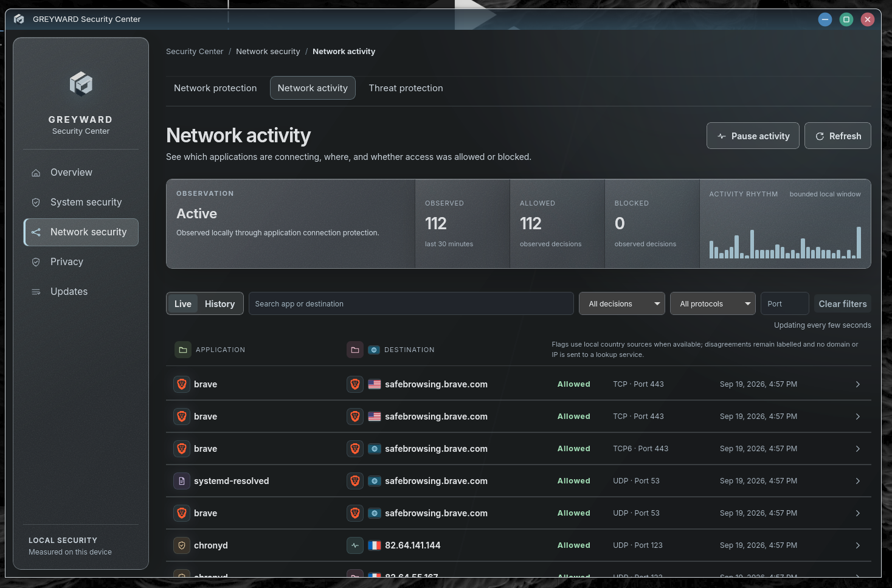Click the French flag beside 82.64.141.144
The height and width of the screenshot is (588, 892).
tap(375, 545)
